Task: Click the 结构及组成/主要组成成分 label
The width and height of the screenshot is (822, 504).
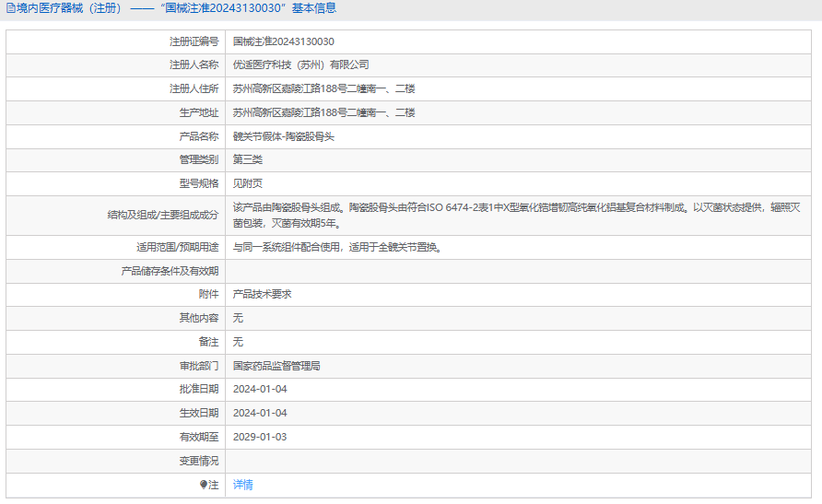Action: 163,216
